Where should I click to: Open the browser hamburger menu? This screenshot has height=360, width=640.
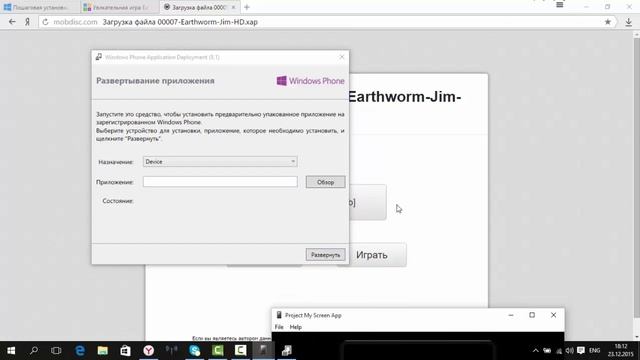(x=560, y=5)
